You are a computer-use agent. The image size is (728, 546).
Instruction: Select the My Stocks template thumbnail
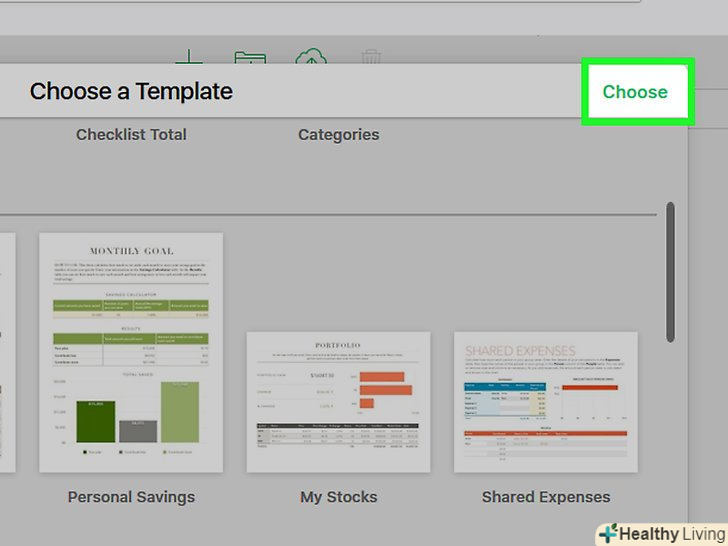pos(338,402)
